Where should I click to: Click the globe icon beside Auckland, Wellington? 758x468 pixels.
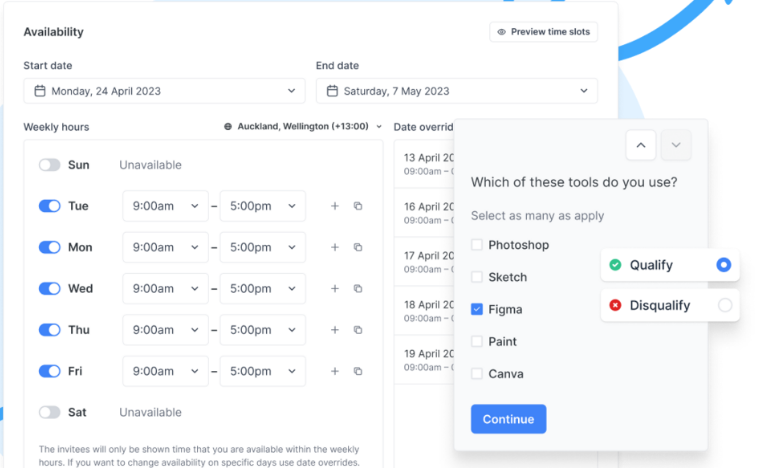click(x=228, y=127)
